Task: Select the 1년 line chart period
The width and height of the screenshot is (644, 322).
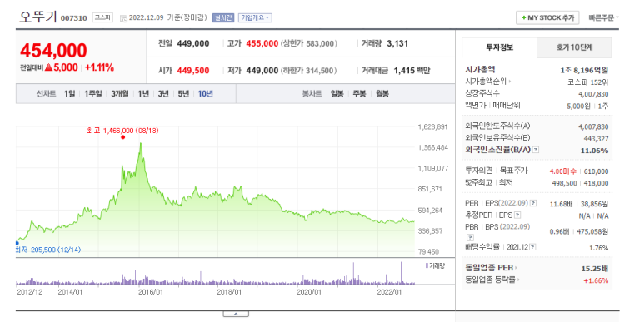Action: click(x=143, y=94)
